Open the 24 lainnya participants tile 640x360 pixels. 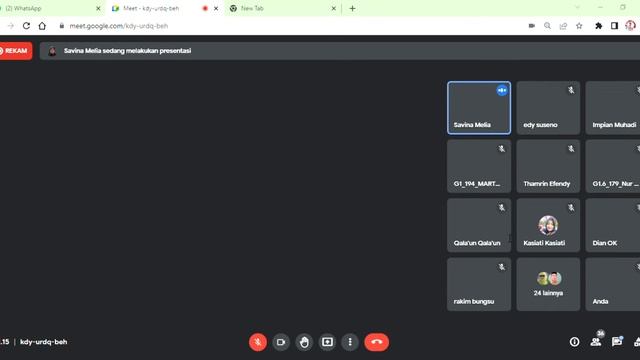548,284
